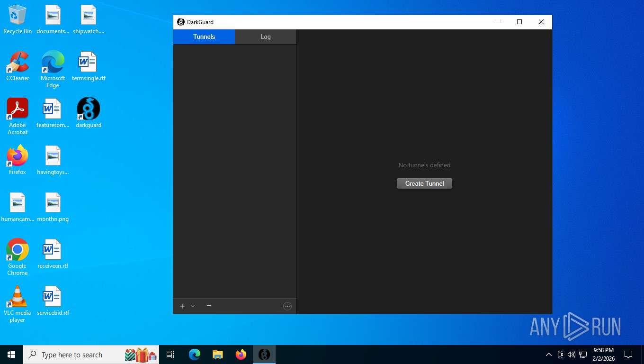Remove tunnel using the minus icon
The height and width of the screenshot is (364, 644).
click(x=209, y=306)
